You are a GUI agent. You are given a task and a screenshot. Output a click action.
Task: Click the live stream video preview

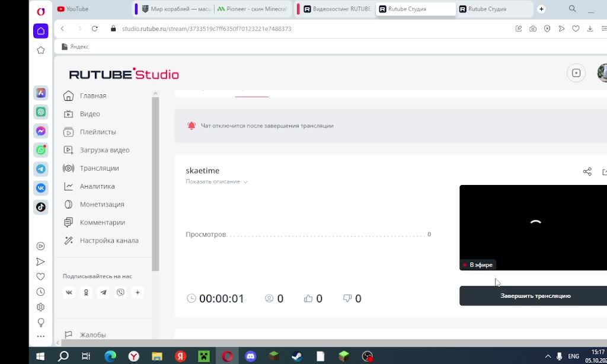pos(533,228)
